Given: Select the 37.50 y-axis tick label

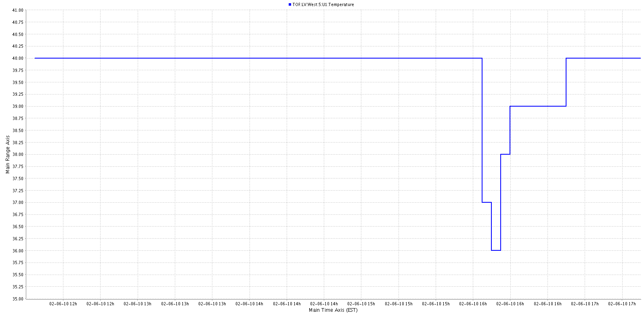Looking at the screenshot, I should (x=18, y=178).
